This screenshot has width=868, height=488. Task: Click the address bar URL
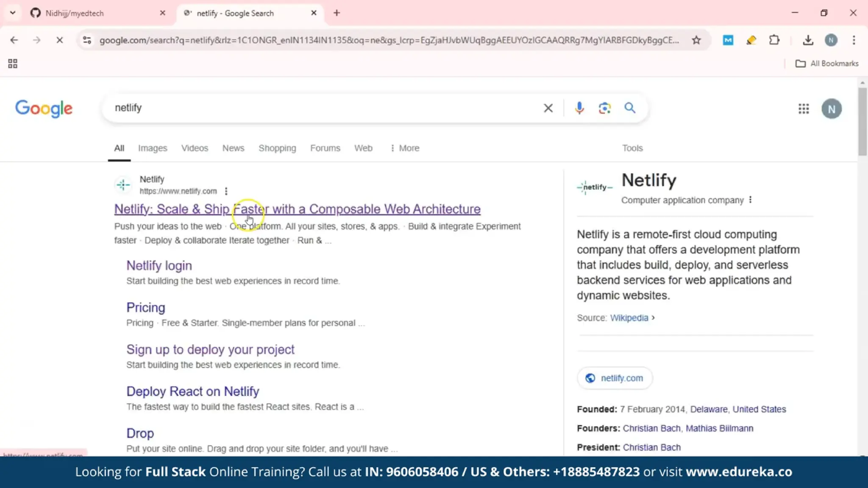tap(389, 40)
